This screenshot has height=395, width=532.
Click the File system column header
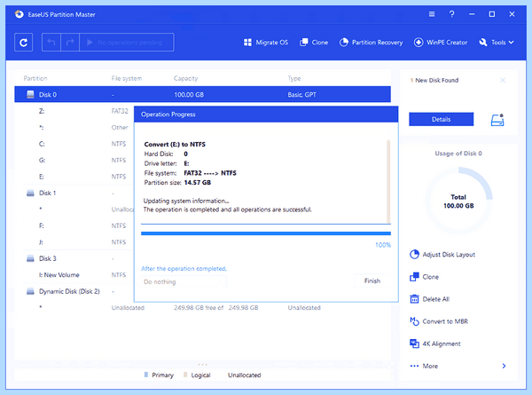tap(127, 78)
